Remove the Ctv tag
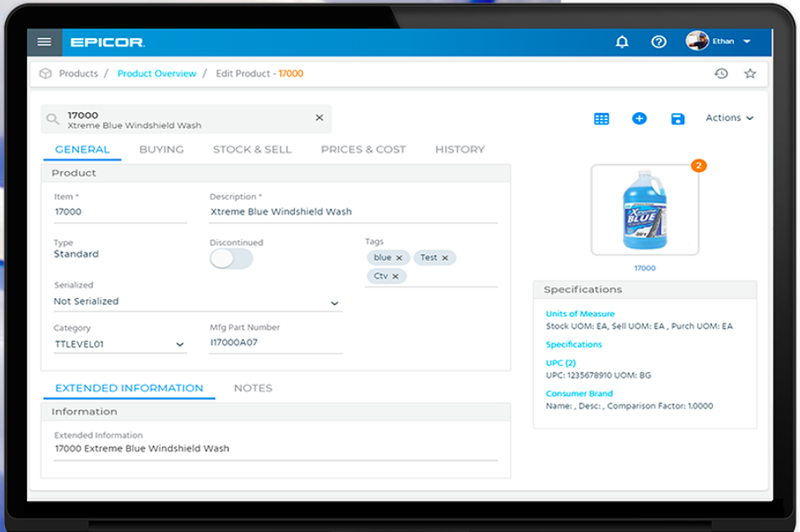This screenshot has width=800, height=532. coord(395,276)
